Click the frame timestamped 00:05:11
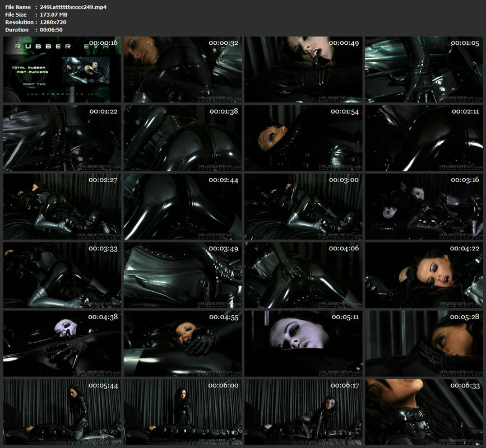 tap(303, 344)
